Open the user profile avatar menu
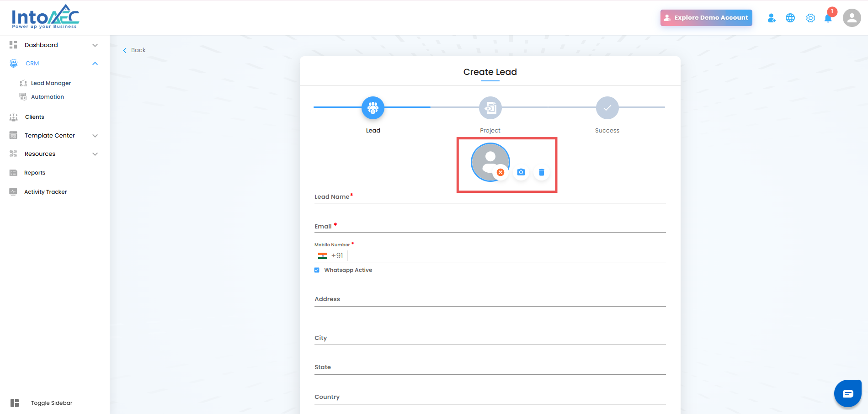 852,18
